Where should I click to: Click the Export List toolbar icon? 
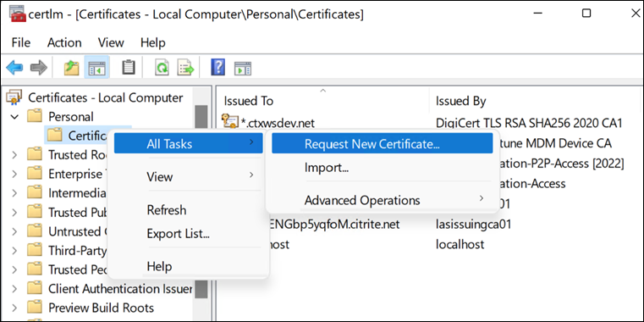point(185,68)
